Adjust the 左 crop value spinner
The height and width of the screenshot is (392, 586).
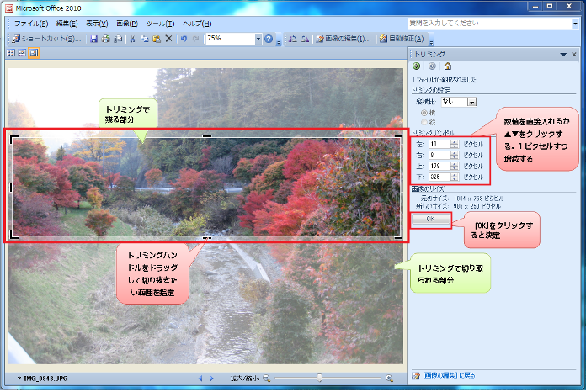pos(455,144)
